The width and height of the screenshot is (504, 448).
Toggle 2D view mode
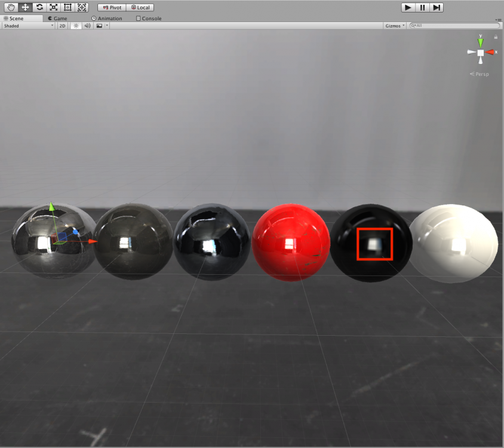62,26
